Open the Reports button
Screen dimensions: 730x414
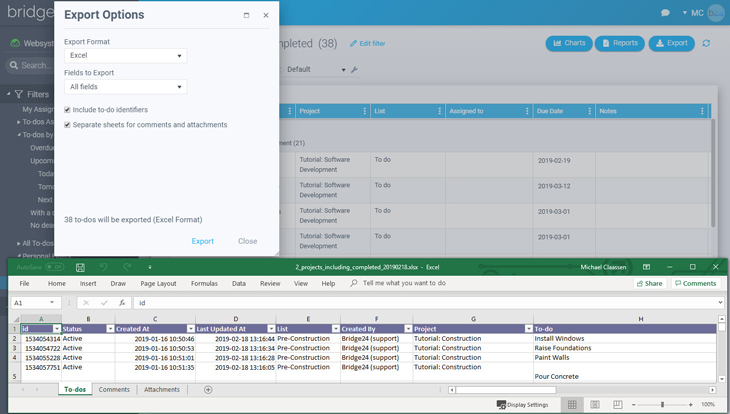[x=620, y=43]
